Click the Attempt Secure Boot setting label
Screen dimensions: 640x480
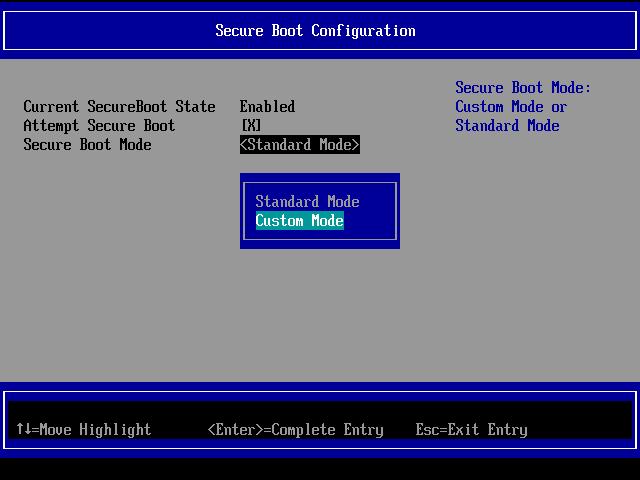(99, 126)
